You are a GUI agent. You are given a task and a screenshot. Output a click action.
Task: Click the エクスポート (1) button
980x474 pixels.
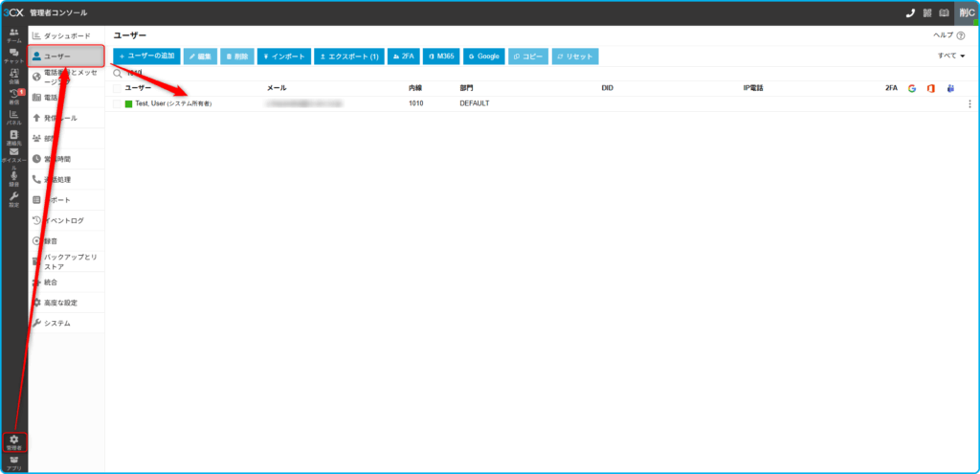pyautogui.click(x=348, y=56)
